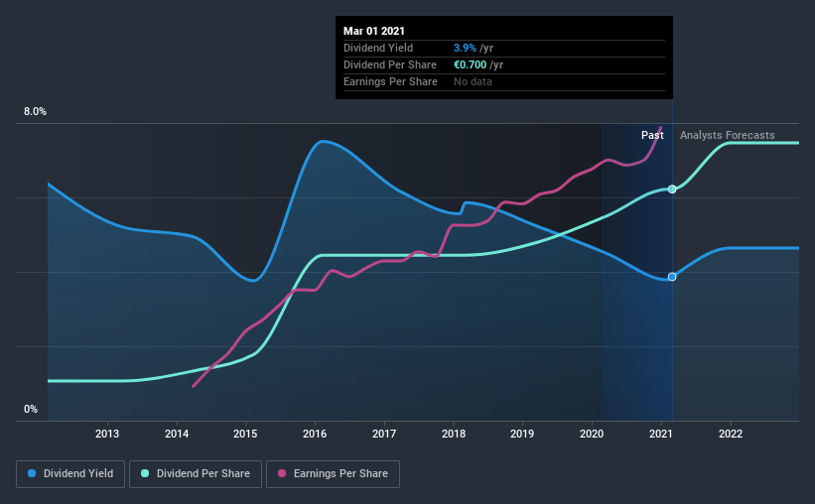815x504 pixels.
Task: Toggle the Dividend Per Share legend button
Action: [x=196, y=474]
